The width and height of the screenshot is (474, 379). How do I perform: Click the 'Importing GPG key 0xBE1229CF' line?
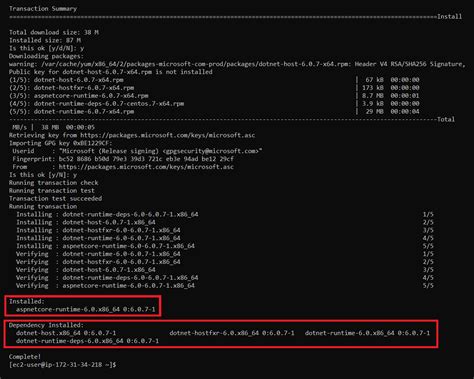pyautogui.click(x=61, y=143)
